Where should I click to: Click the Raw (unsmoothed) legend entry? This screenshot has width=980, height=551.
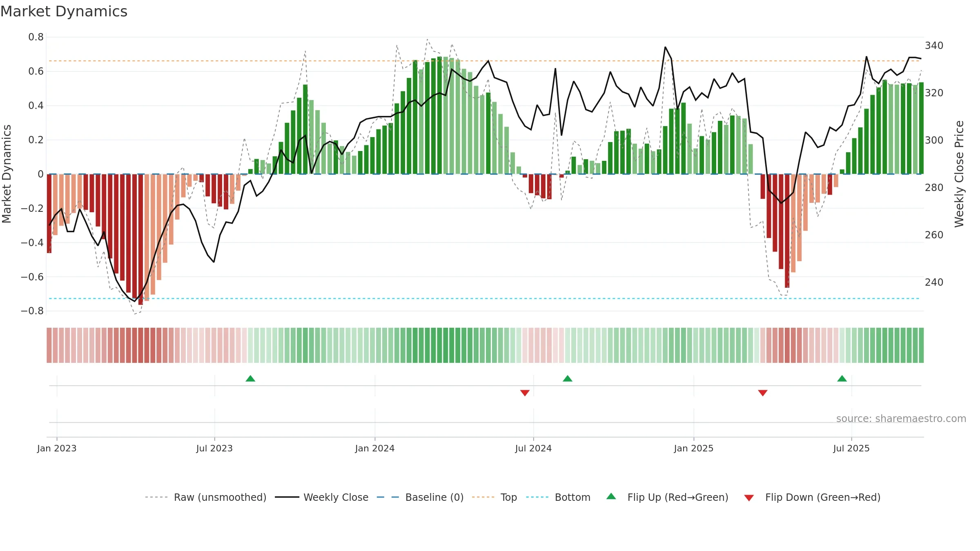point(206,497)
